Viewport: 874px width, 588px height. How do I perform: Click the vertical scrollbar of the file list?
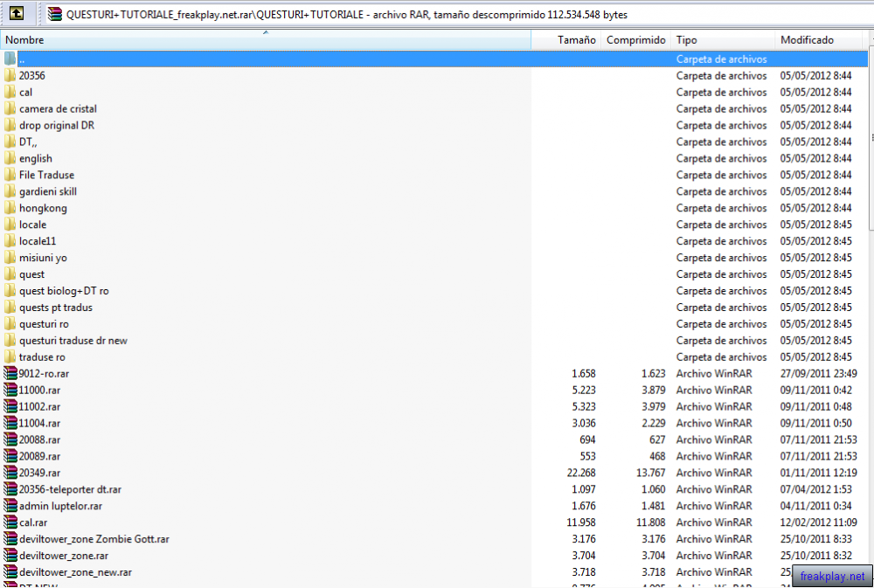click(871, 139)
